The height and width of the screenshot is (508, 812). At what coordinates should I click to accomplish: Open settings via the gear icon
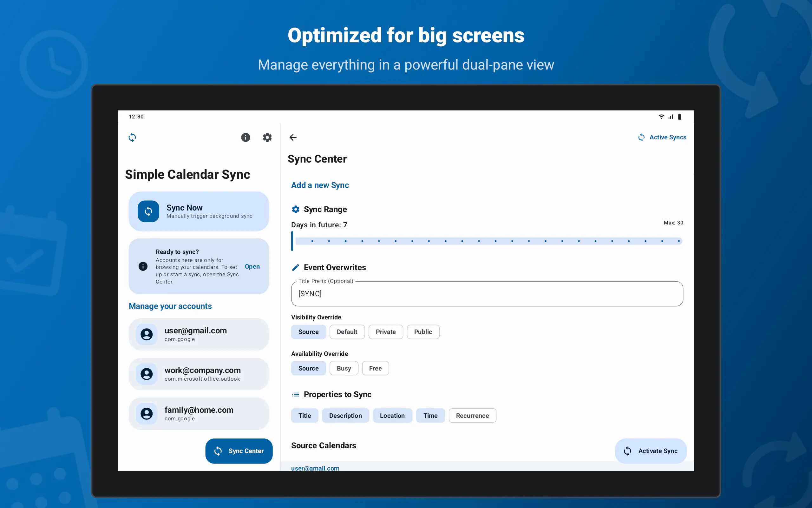(x=267, y=137)
